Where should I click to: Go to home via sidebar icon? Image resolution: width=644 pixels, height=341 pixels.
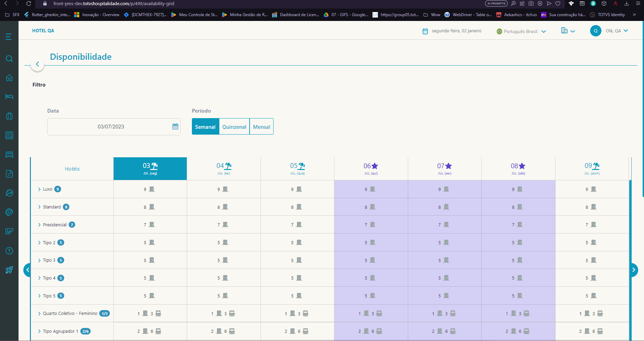click(9, 78)
